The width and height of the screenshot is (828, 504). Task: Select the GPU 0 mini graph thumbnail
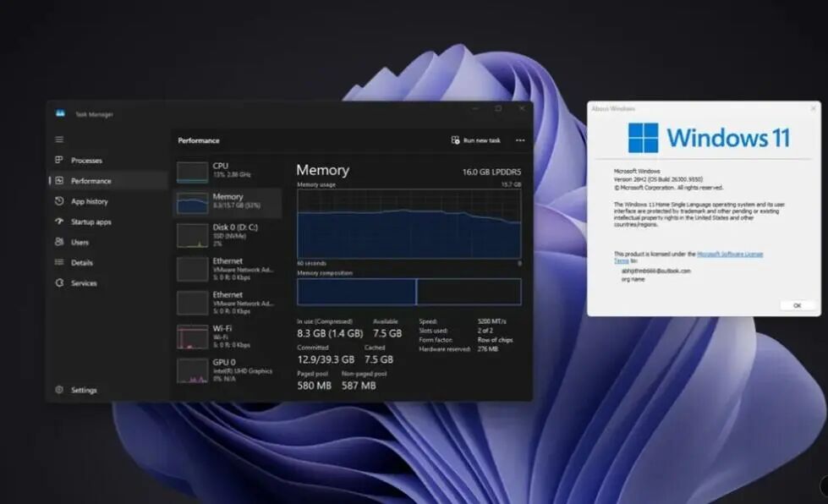(192, 371)
